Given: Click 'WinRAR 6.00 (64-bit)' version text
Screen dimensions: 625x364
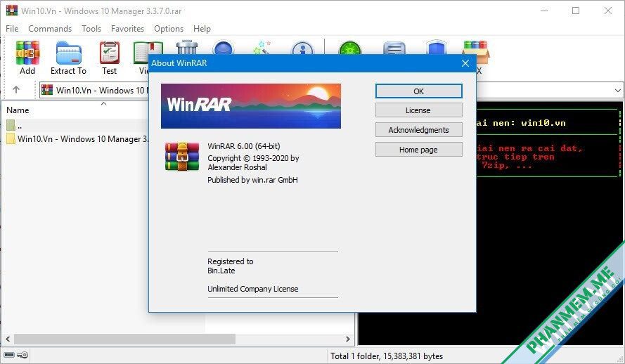Looking at the screenshot, I should pos(243,146).
